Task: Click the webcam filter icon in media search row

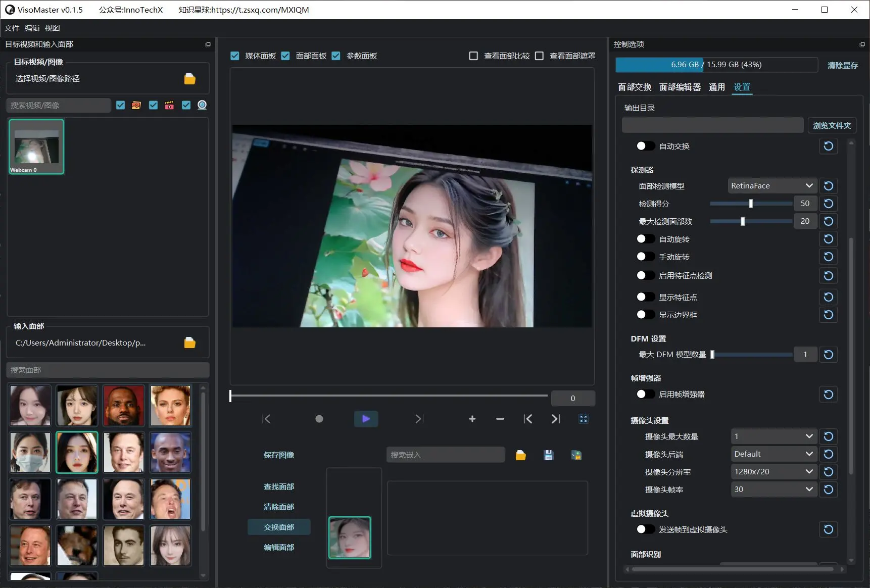Action: 202,105
